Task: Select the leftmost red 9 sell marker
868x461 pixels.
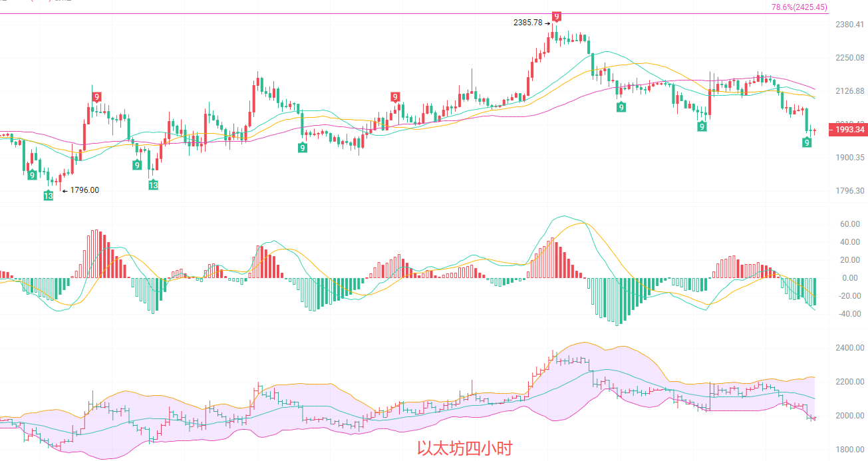Action: click(96, 97)
